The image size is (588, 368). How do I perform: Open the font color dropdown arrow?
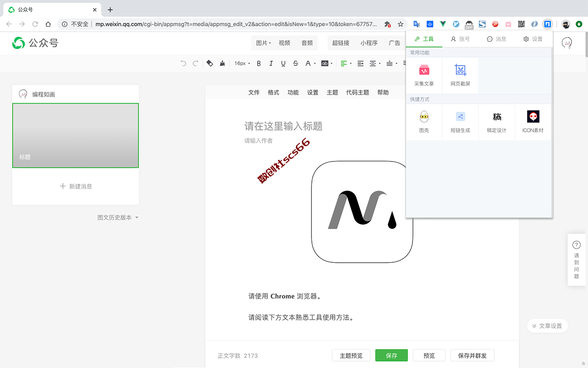tap(315, 64)
